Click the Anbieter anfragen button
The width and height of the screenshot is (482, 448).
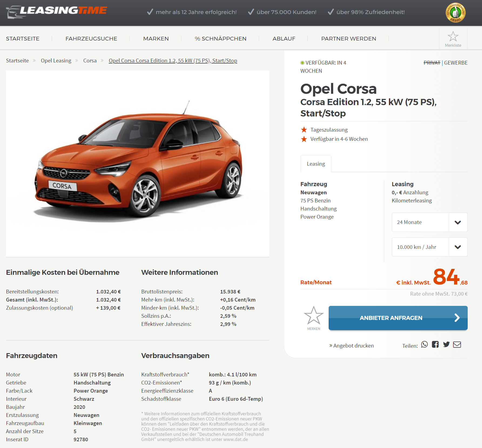(x=398, y=318)
